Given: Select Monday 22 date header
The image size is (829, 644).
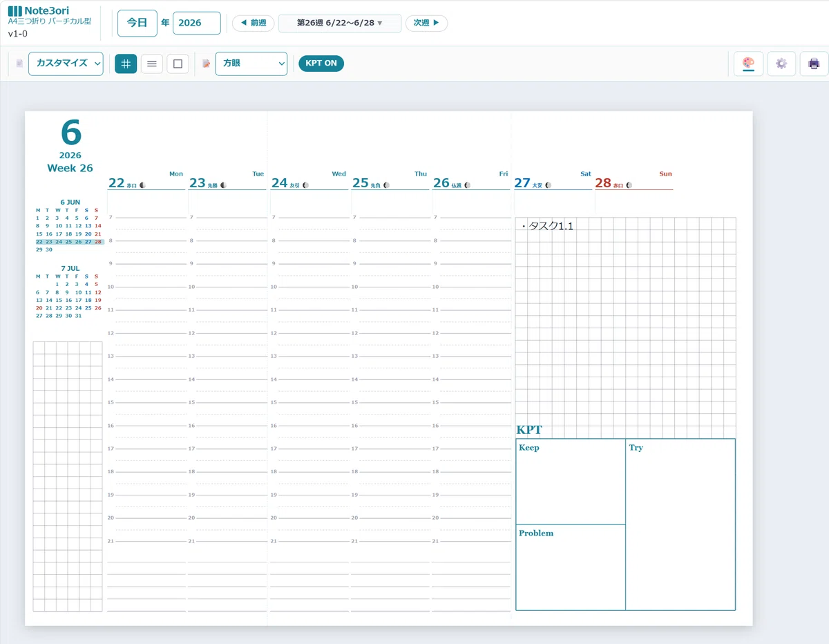Looking at the screenshot, I should (x=146, y=180).
